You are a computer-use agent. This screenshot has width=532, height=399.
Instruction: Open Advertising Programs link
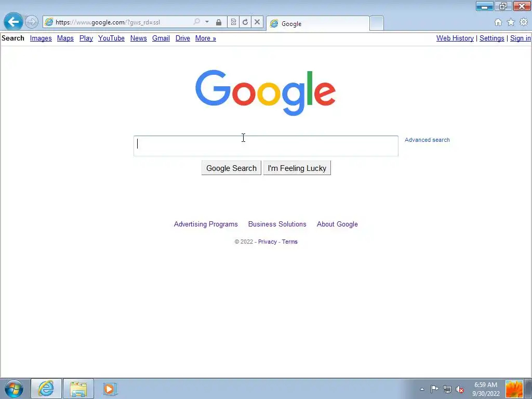tap(206, 224)
